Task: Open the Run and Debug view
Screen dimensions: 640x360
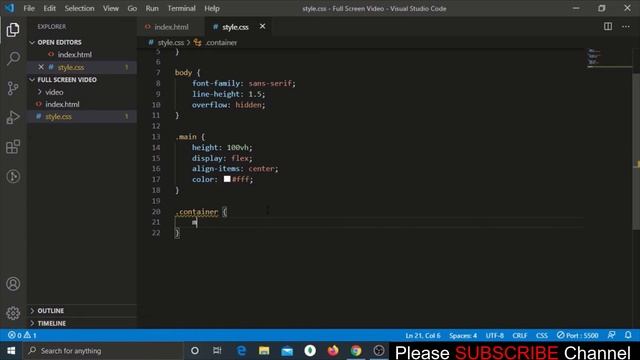Action: pyautogui.click(x=13, y=118)
